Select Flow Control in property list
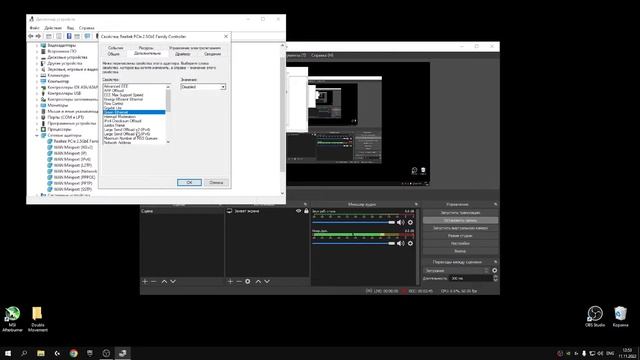 113,104
